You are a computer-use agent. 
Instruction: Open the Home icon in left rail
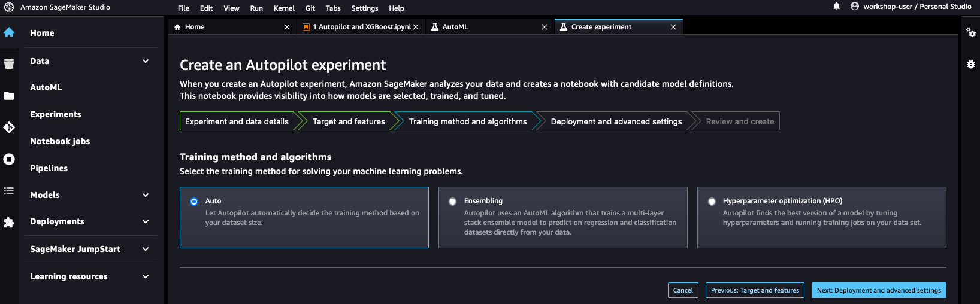9,32
